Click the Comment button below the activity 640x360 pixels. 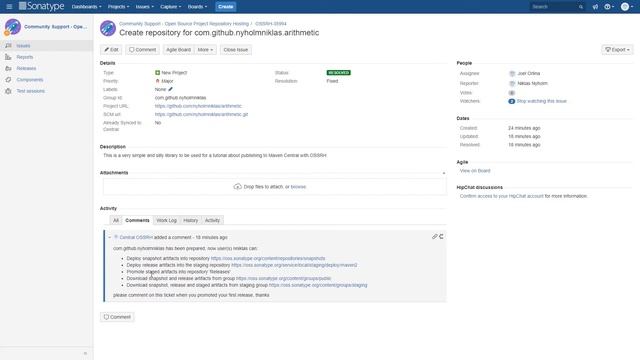(117, 317)
